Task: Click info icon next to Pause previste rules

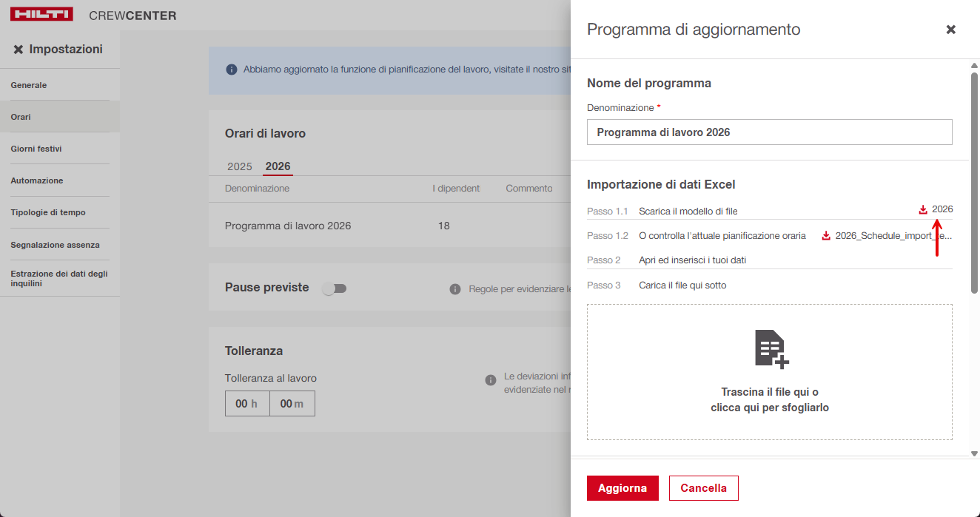Action: point(455,289)
